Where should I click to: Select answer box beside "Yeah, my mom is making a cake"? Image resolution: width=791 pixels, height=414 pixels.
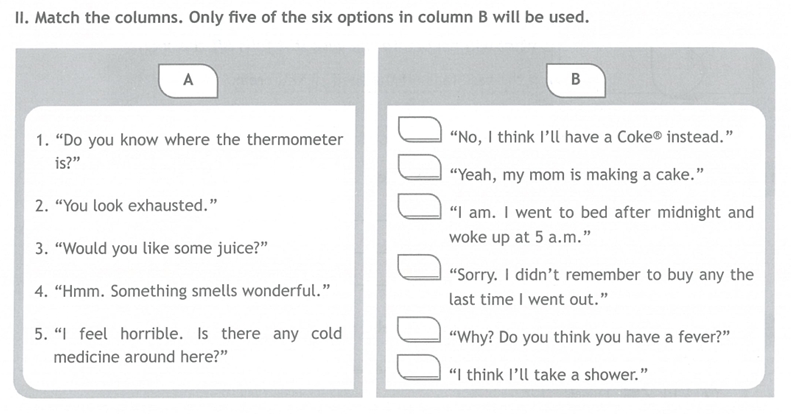tap(420, 167)
